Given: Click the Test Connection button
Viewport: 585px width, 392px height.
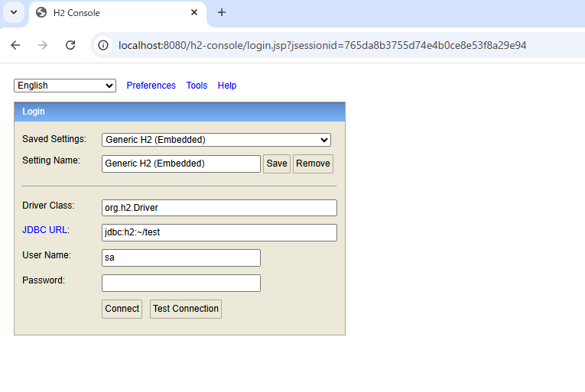Looking at the screenshot, I should coord(186,309).
